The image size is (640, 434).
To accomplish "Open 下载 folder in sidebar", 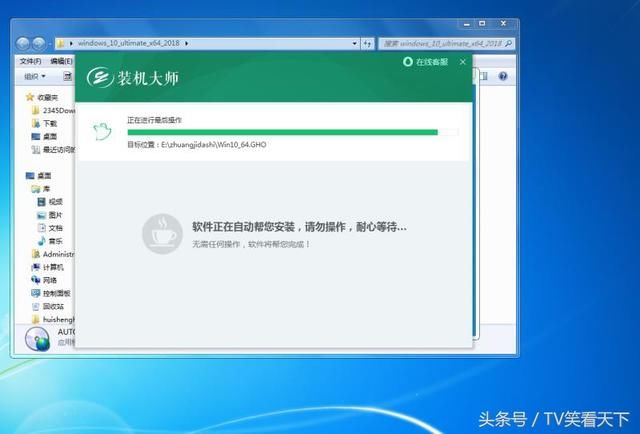I will click(x=45, y=123).
